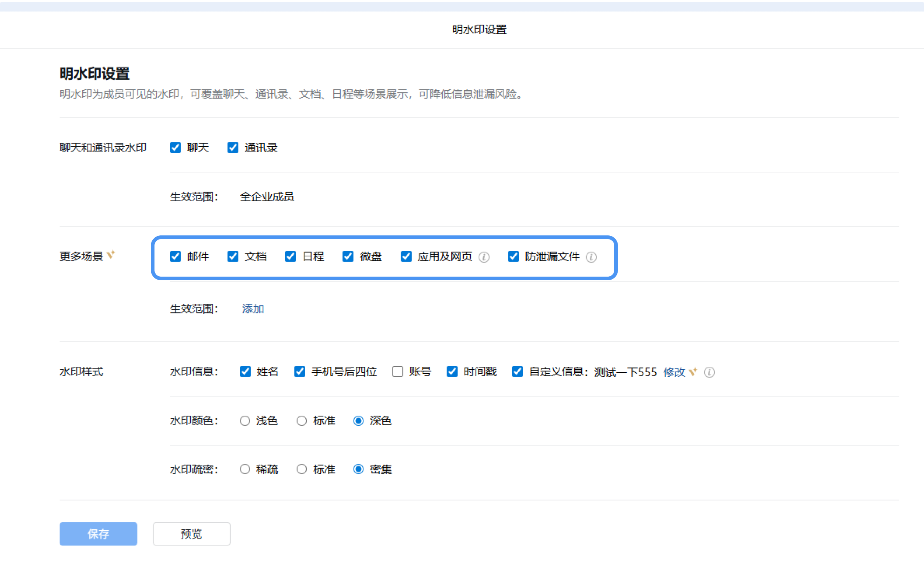The height and width of the screenshot is (565, 924).
Task: Uncheck the 时间戳 checkbox
Action: [452, 372]
